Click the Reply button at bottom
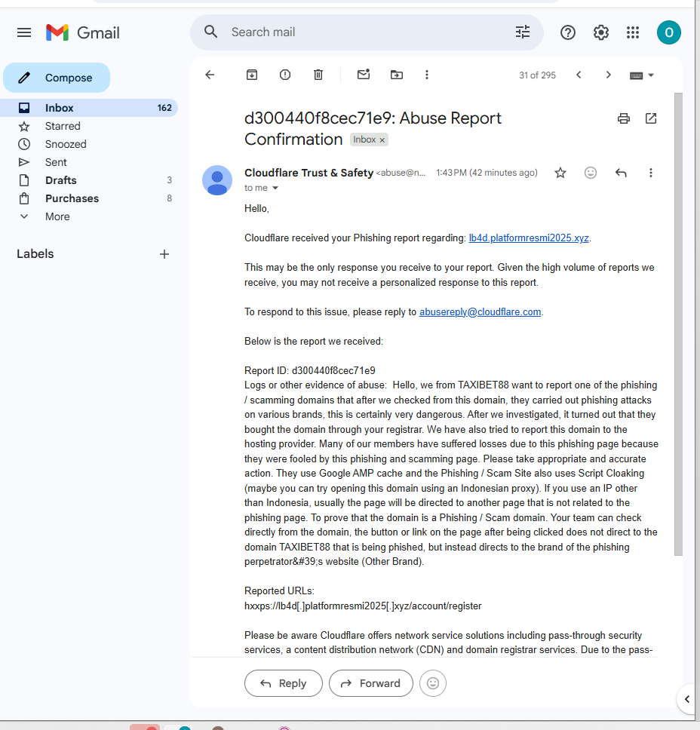Screen dimensions: 700x730 point(284,683)
